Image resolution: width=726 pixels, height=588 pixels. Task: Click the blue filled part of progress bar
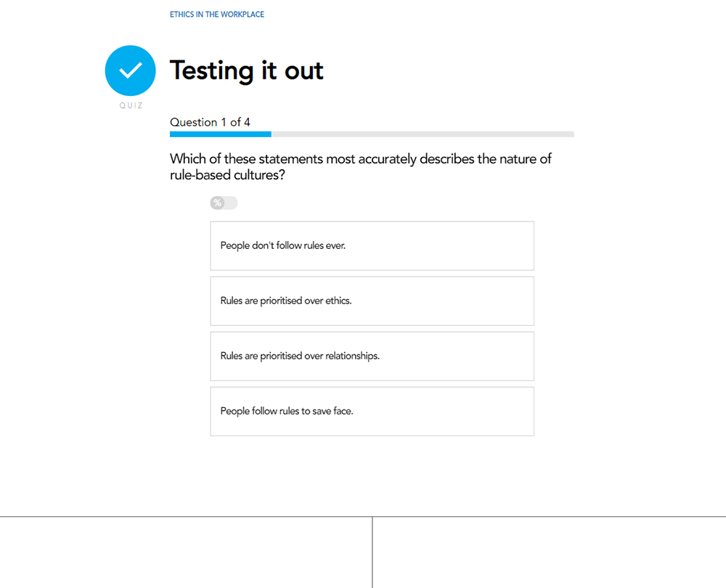coord(220,134)
